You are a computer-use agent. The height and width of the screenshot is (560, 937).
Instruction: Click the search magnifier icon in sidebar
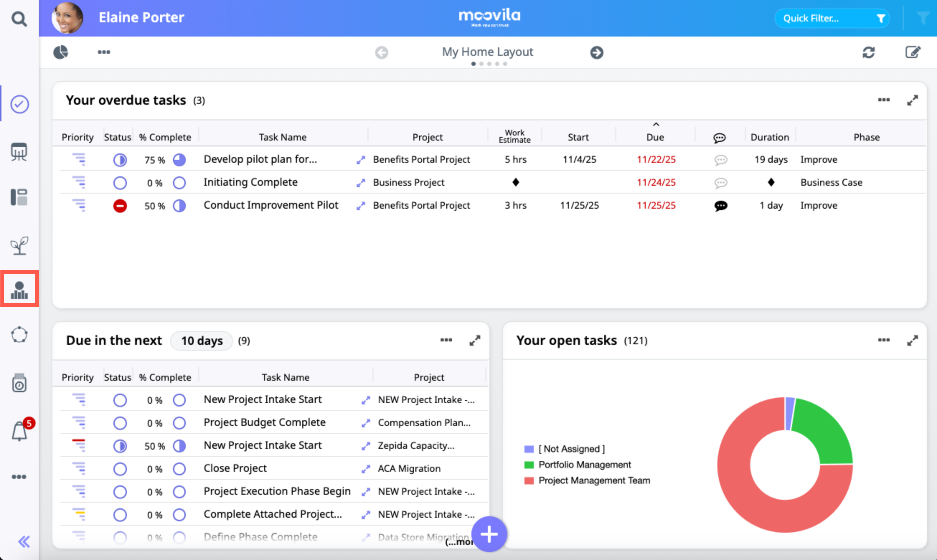click(x=19, y=18)
